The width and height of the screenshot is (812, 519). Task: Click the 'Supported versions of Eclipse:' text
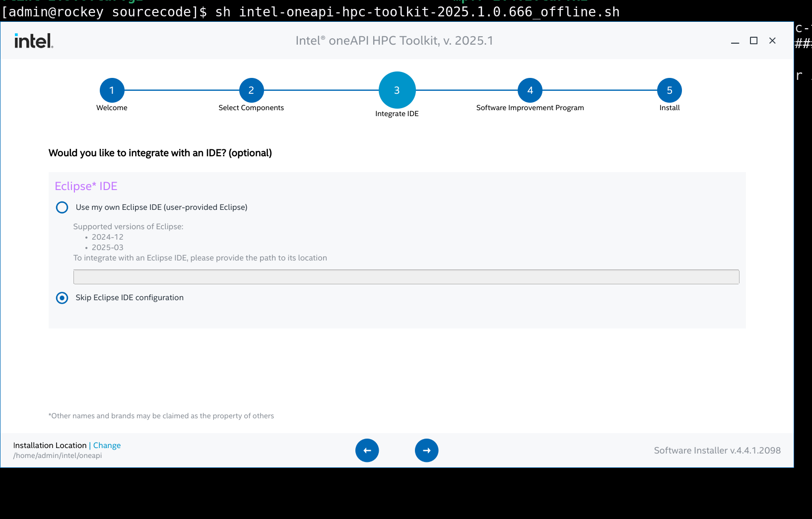129,227
